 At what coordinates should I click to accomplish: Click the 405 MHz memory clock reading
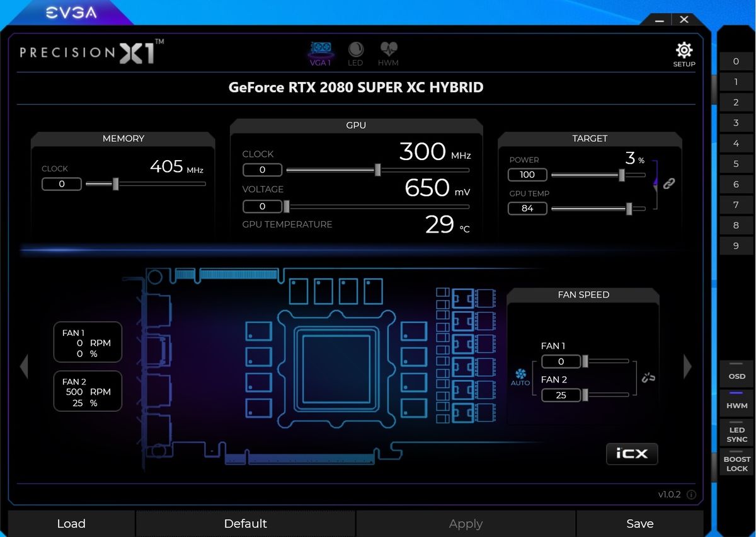pyautogui.click(x=176, y=167)
